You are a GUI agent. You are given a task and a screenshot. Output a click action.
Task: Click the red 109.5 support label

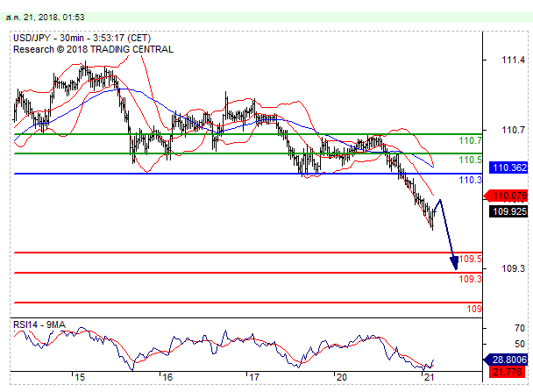pyautogui.click(x=470, y=259)
